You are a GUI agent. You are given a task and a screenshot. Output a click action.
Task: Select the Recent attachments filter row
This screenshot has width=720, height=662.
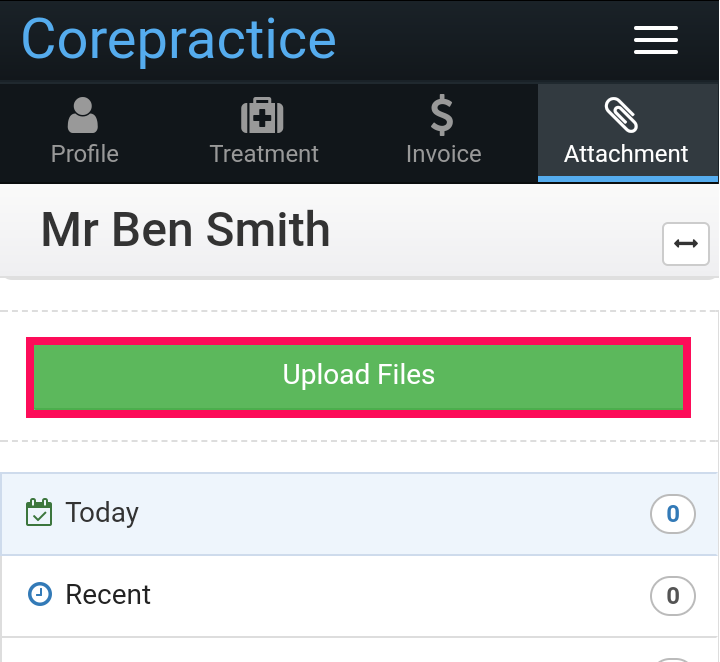point(359,595)
